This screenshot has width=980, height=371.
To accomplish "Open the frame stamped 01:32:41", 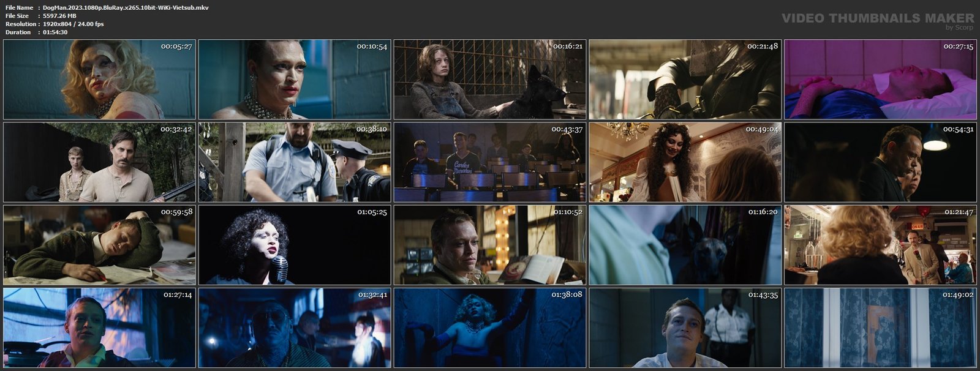I will pos(295,328).
